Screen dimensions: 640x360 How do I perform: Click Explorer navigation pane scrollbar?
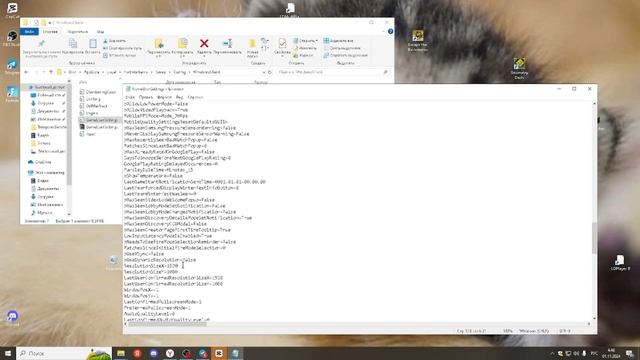point(69,135)
